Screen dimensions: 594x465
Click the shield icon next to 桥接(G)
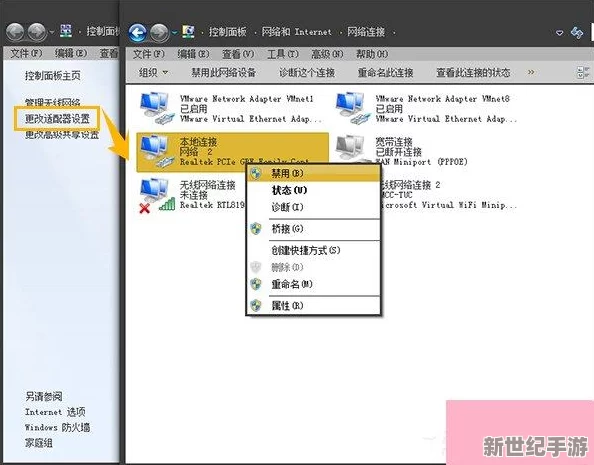pyautogui.click(x=256, y=229)
